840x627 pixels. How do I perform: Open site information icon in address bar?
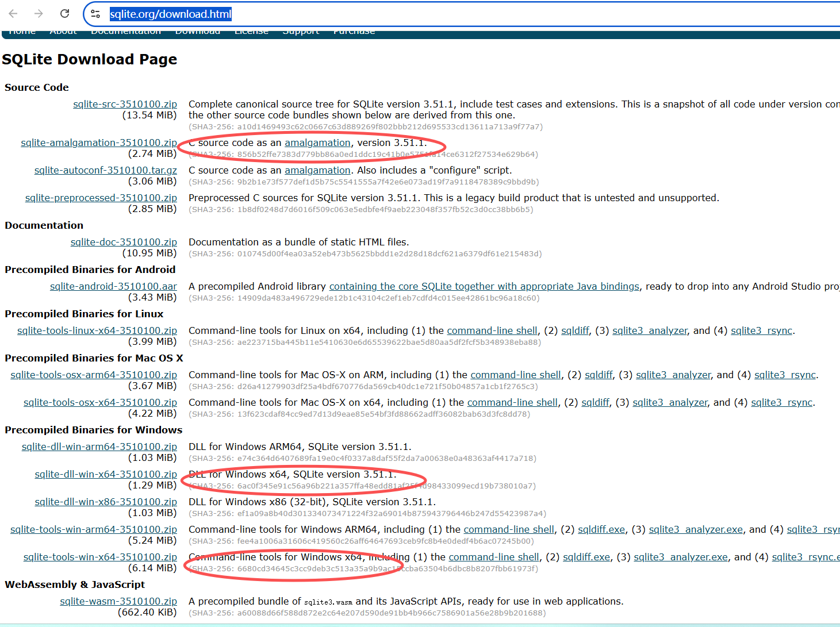(95, 14)
